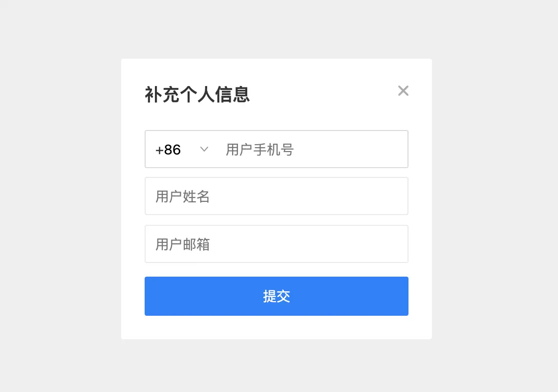
Task: Focus the 用户手机号 phone number field
Action: 313,149
